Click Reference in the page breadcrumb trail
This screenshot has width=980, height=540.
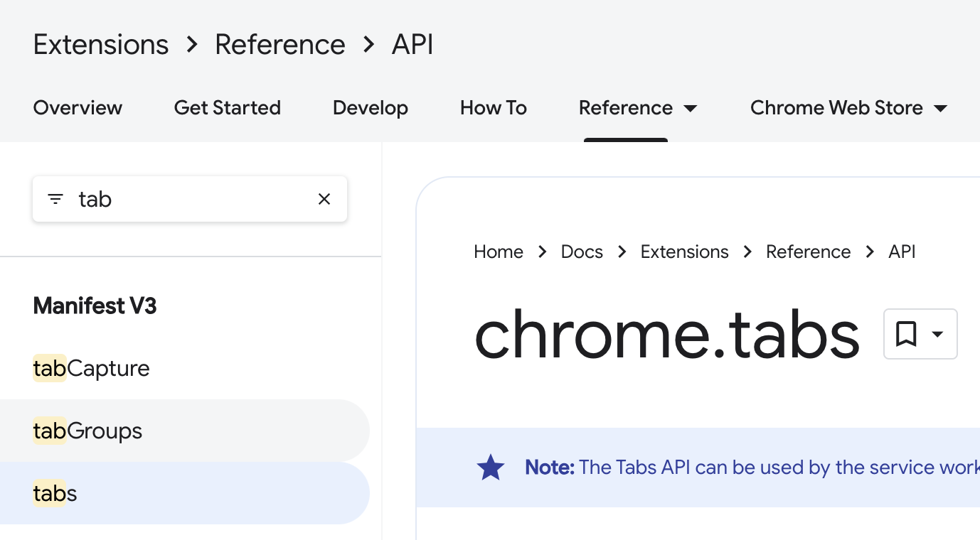point(808,252)
